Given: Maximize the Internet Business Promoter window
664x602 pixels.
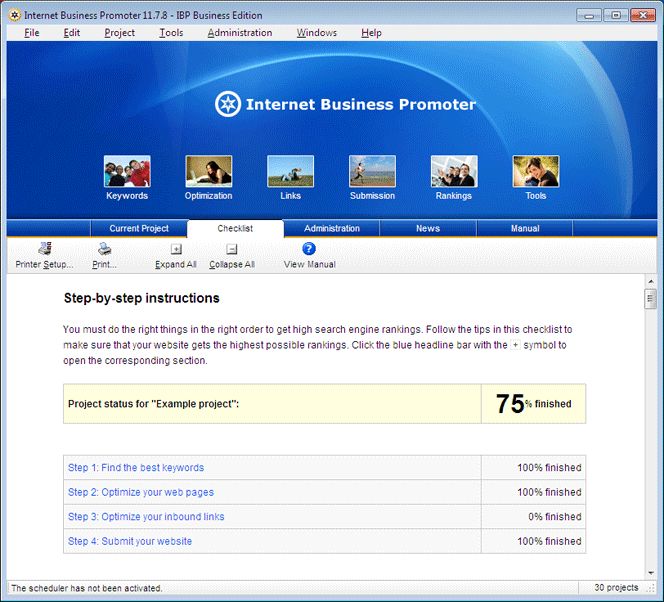Looking at the screenshot, I should (616, 15).
